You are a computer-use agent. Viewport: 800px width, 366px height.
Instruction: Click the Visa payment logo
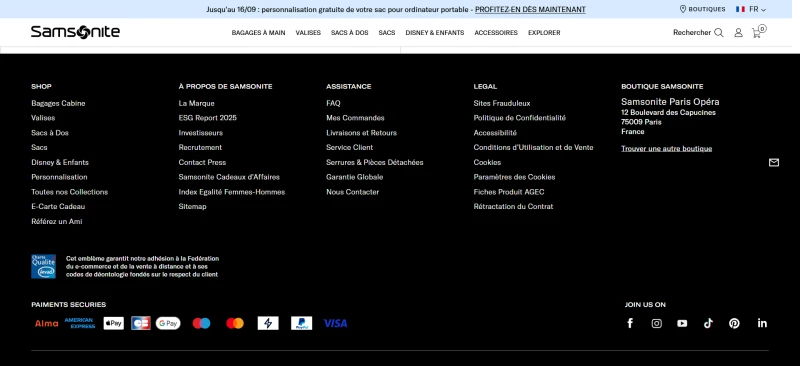(335, 323)
